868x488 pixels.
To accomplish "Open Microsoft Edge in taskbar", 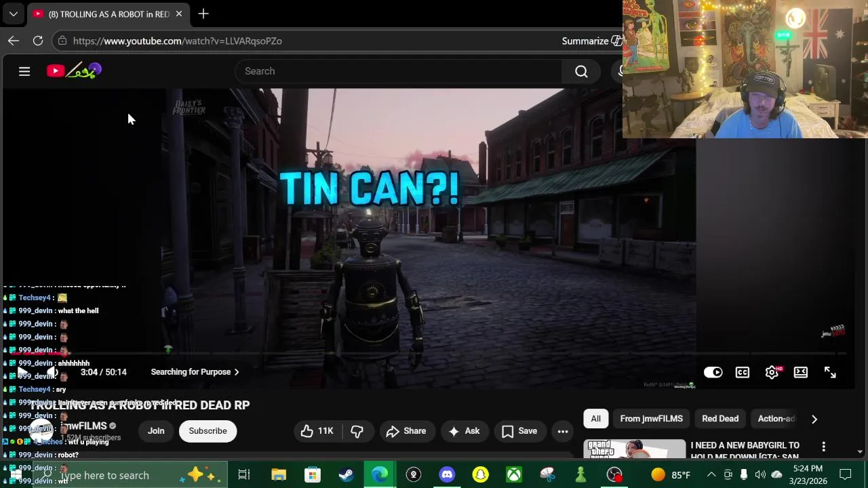I will [380, 475].
